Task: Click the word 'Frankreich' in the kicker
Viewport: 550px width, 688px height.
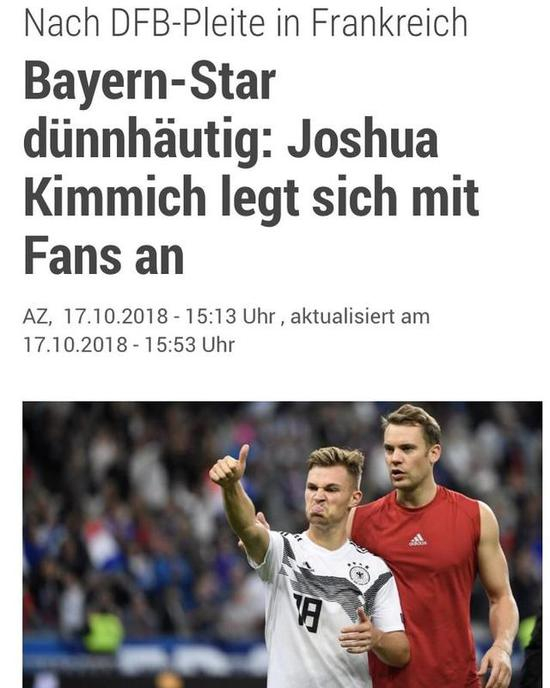Action: 389,23
